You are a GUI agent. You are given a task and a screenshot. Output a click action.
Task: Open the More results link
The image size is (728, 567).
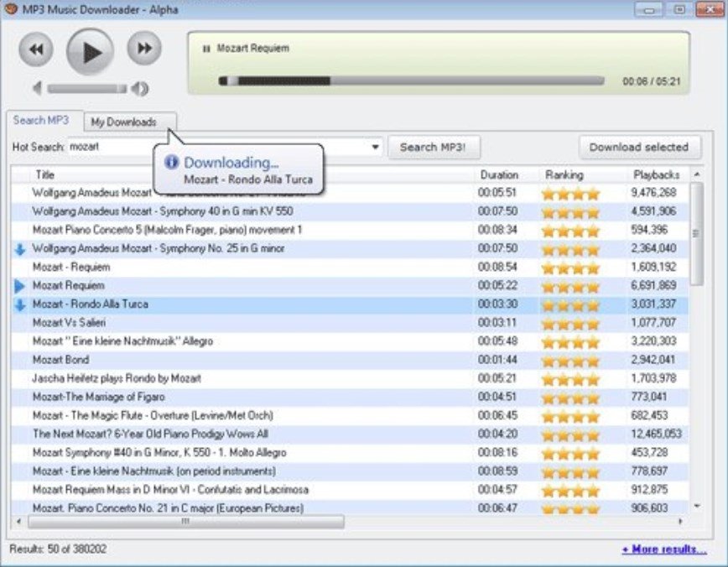(x=664, y=549)
